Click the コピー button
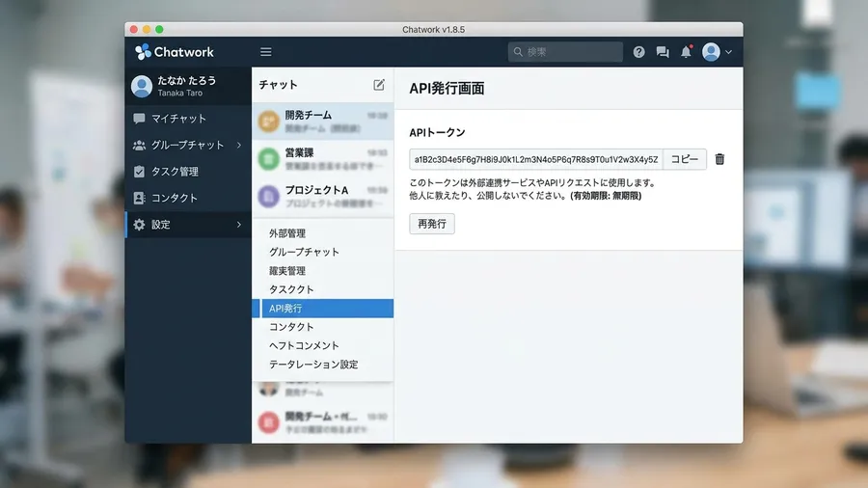 click(x=684, y=159)
